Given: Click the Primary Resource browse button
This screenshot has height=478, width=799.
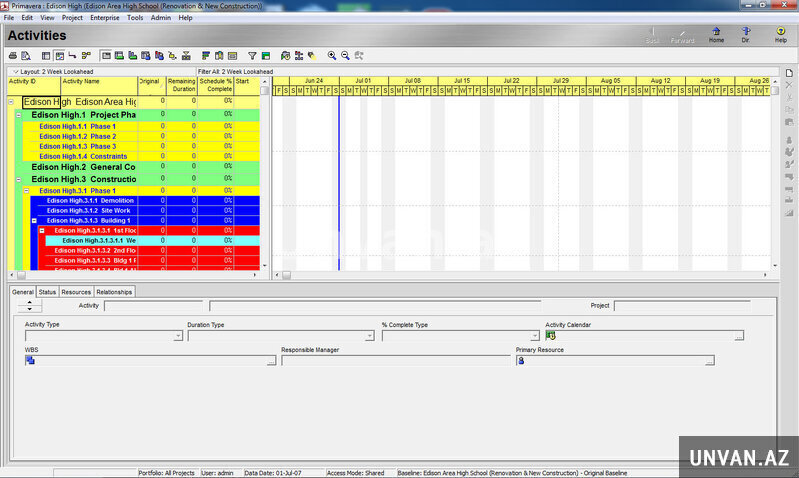Looking at the screenshot, I should point(709,361).
